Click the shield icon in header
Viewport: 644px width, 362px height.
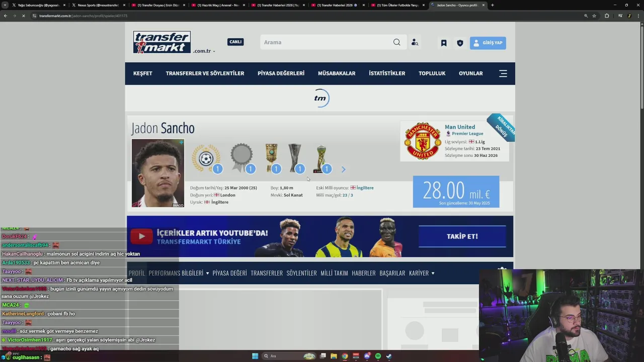point(460,43)
